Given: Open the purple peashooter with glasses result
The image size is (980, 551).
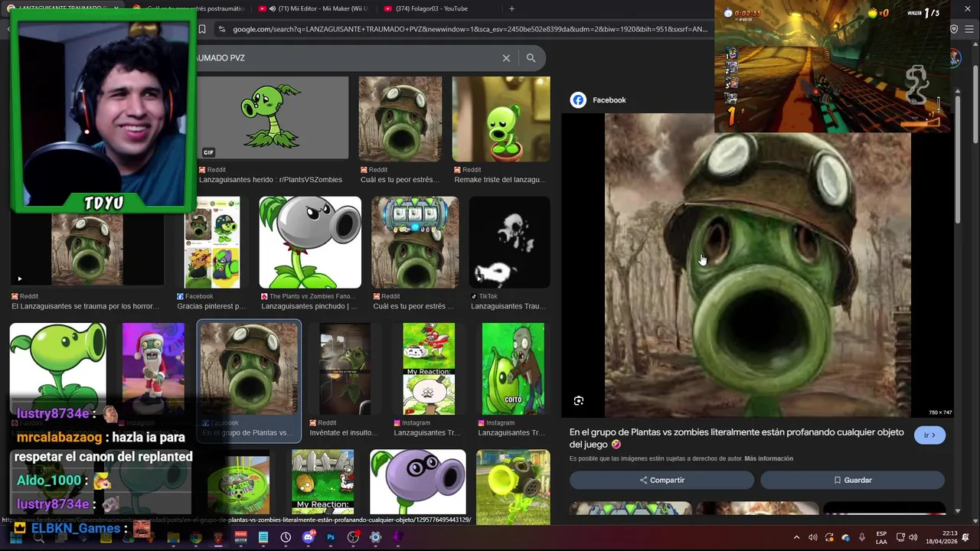Looking at the screenshot, I should (417, 482).
